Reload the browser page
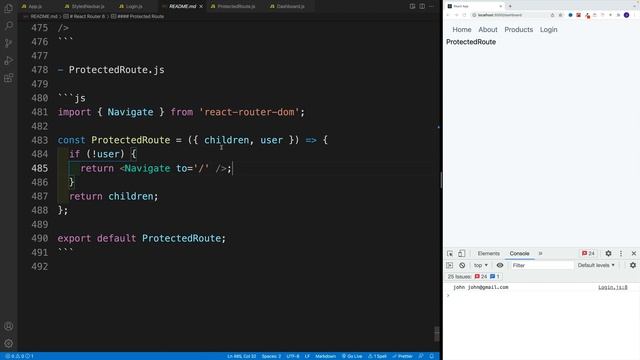 pos(464,15)
